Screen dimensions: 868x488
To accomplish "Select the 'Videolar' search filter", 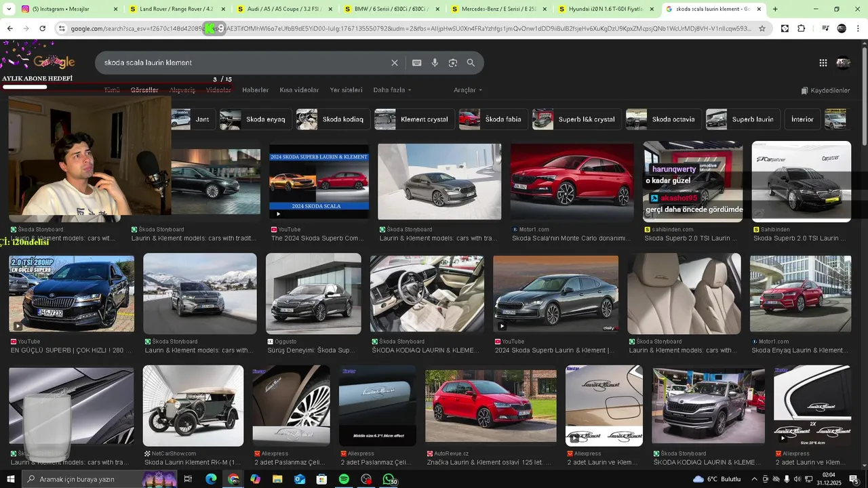I will coord(218,89).
